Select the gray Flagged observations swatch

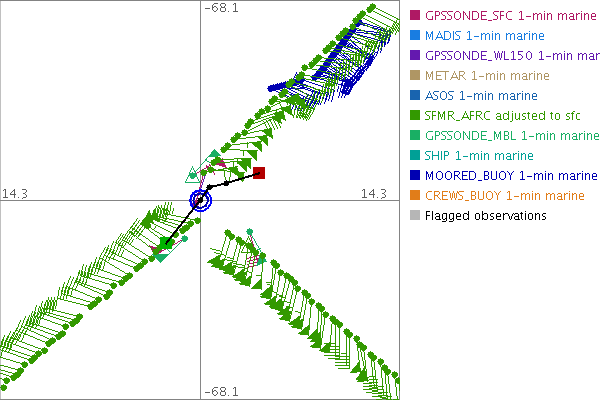tap(415, 215)
